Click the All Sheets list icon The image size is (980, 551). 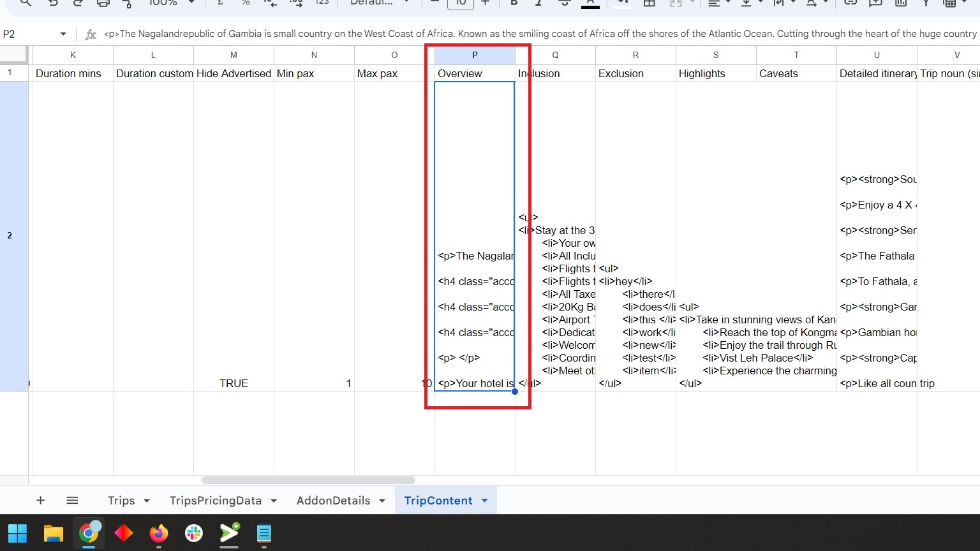coord(72,501)
